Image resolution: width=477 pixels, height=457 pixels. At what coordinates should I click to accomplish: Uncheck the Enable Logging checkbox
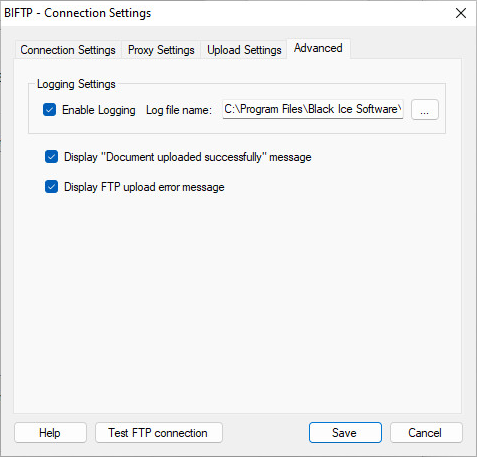coord(49,110)
